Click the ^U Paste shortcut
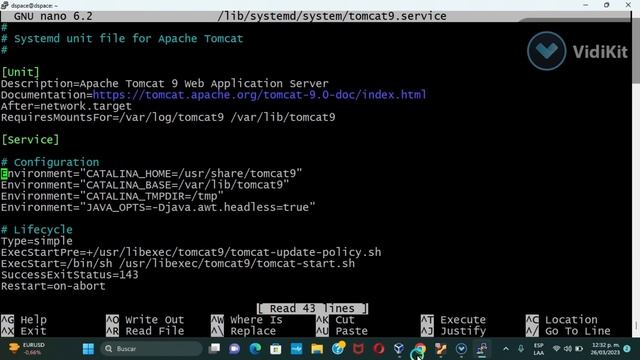640x360 pixels. (x=342, y=331)
